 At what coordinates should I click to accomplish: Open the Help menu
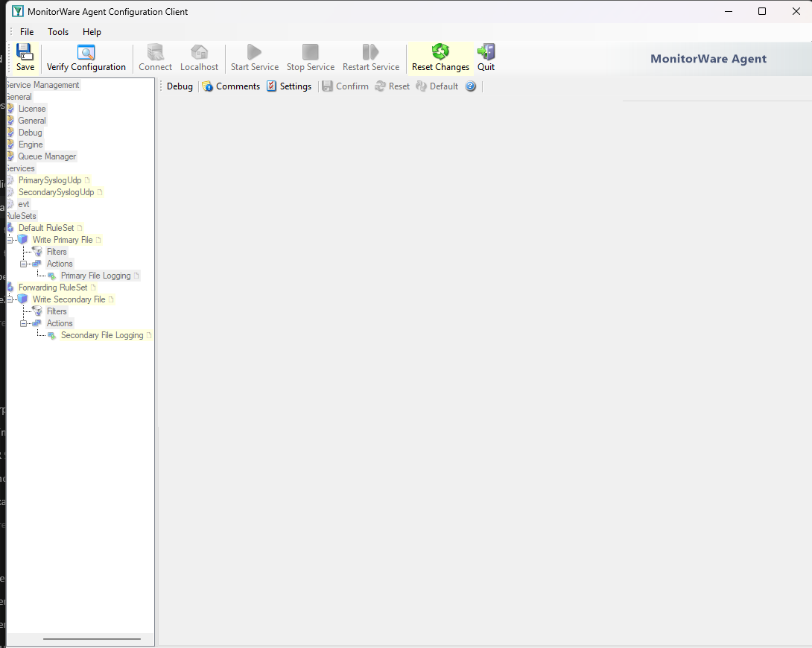(92, 32)
